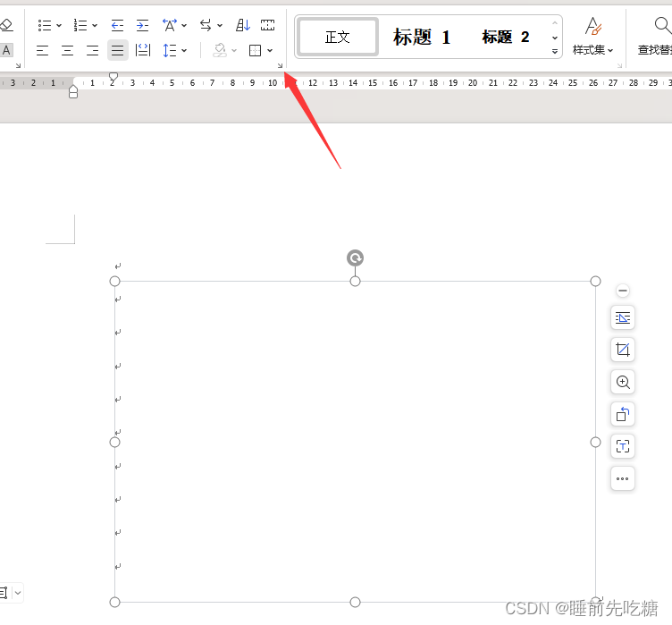Apply distributed alignment
672x625 pixels.
(143, 51)
